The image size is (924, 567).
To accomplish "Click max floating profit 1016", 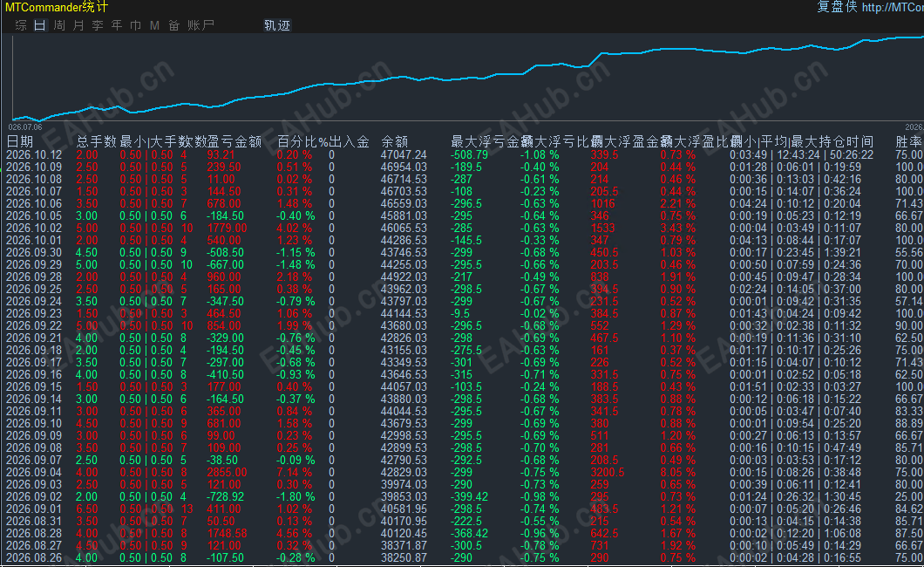I will (x=602, y=203).
